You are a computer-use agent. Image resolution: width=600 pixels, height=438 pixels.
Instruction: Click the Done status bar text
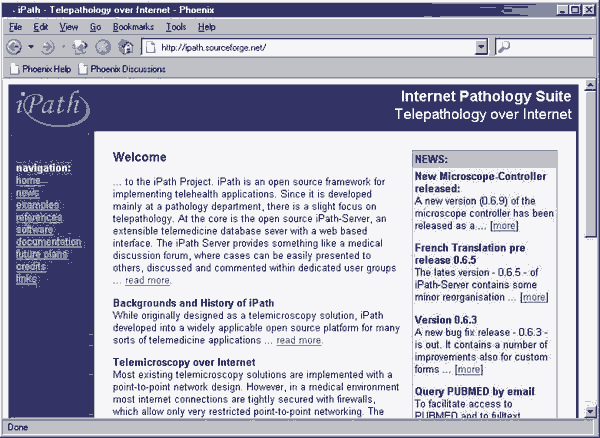coord(18,427)
